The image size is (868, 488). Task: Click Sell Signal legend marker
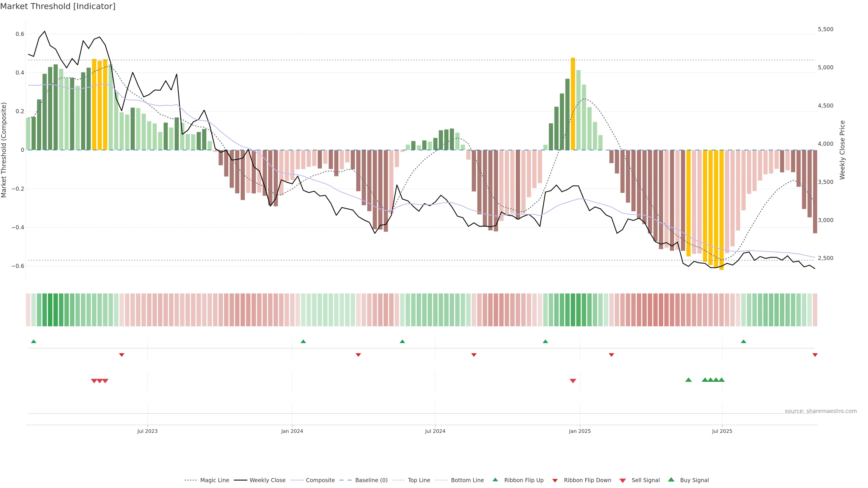[623, 481]
